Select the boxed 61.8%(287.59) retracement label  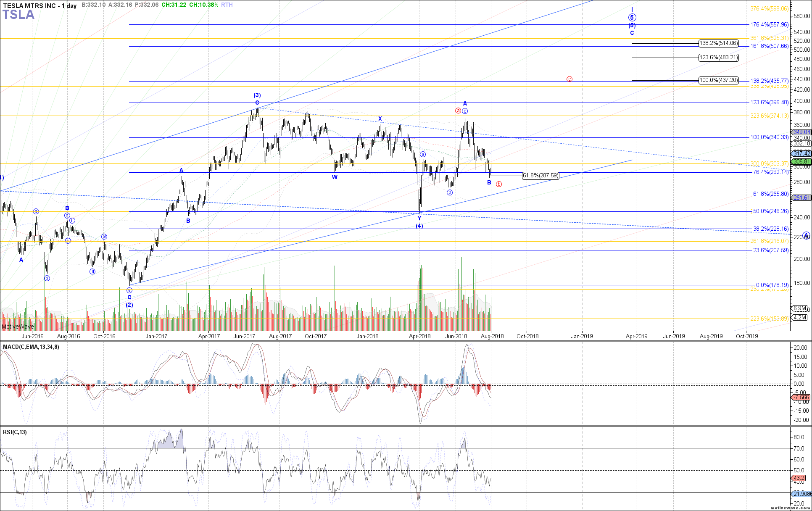coord(540,176)
